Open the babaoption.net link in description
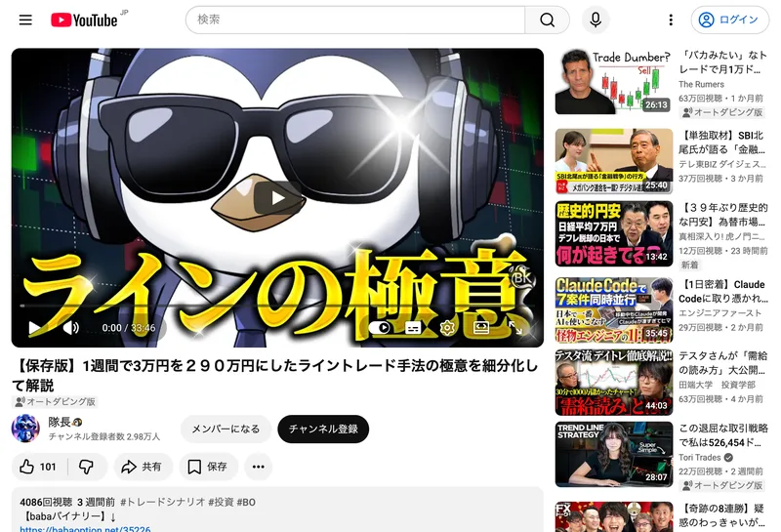 85,528
